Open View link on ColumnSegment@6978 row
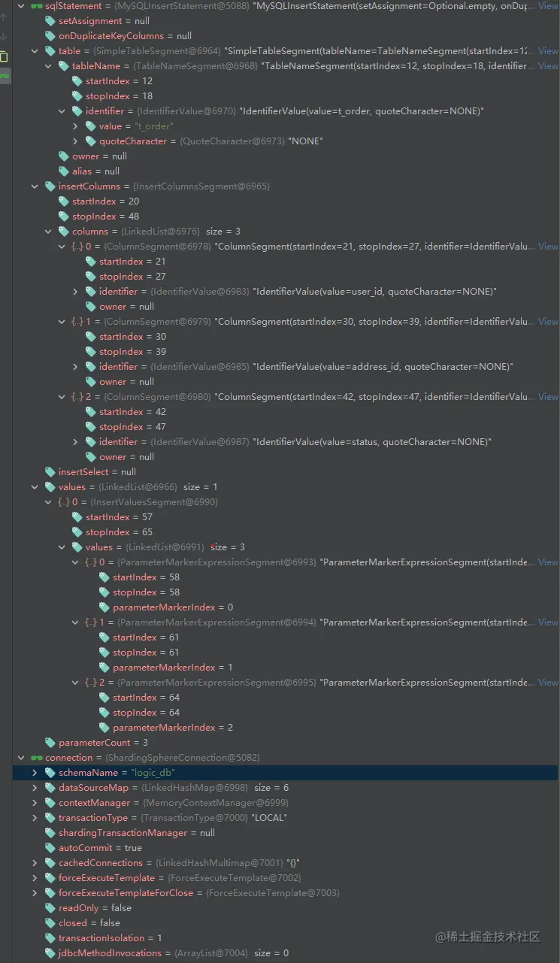This screenshot has width=560, height=963. coord(548,247)
